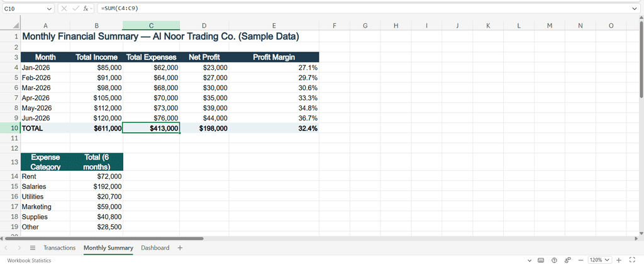Select the column E header

274,25
